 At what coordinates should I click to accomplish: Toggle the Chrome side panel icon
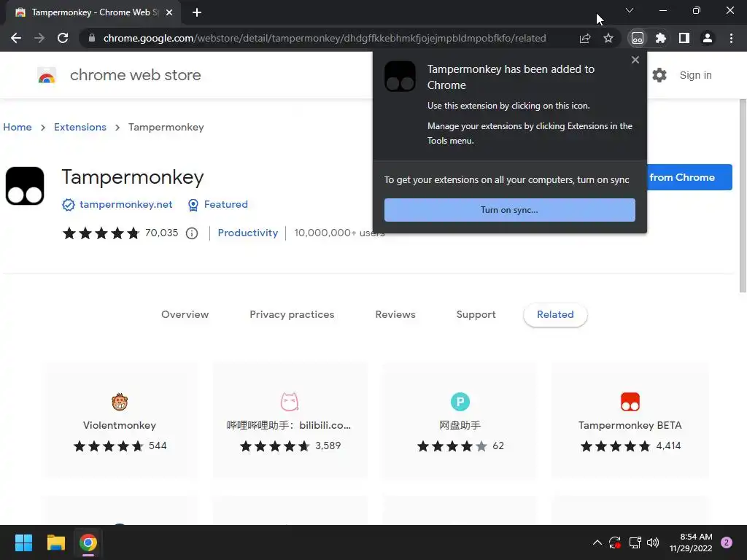click(x=684, y=38)
